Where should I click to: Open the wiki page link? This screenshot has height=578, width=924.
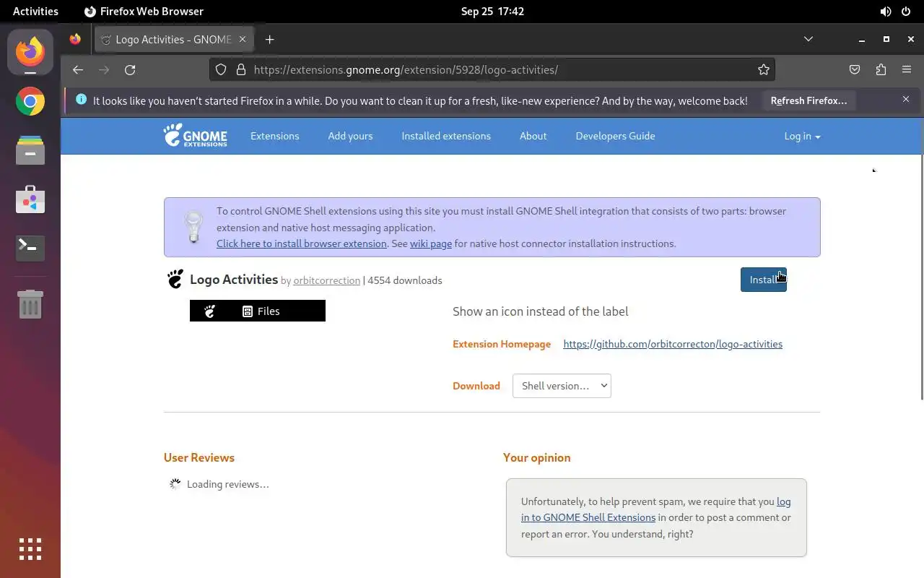[x=431, y=243]
